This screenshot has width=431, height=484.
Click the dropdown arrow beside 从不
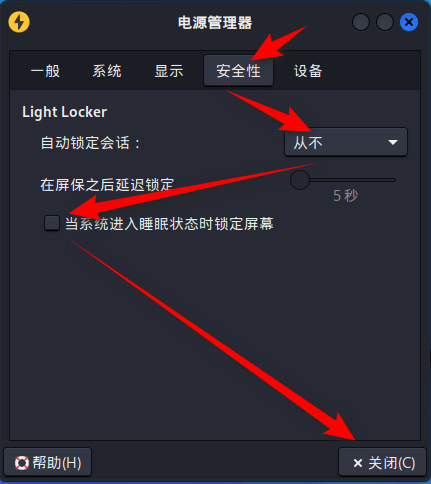click(x=393, y=142)
